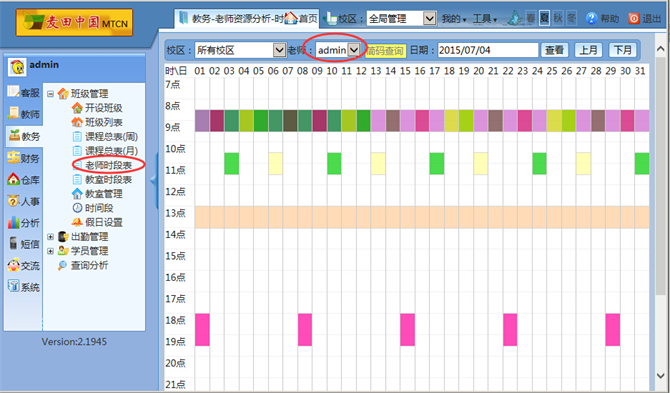Screen dimensions: 670x393
Task: Open the 系统 system sidebar module
Action: (24, 287)
